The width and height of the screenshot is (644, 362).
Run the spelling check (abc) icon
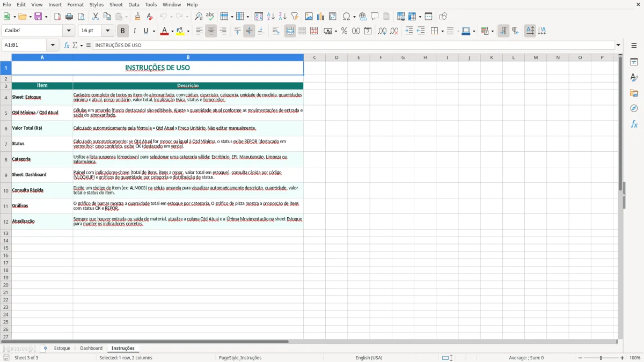(210, 17)
